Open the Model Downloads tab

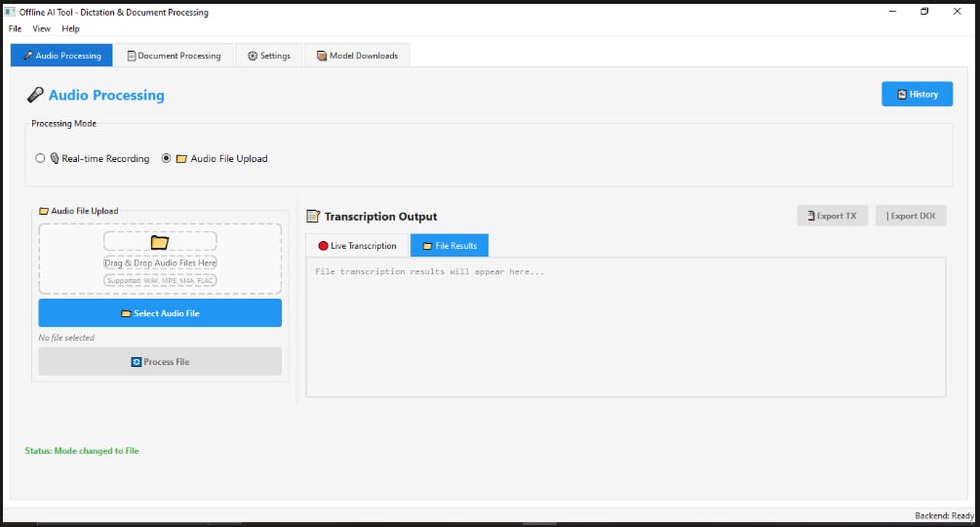tap(358, 56)
